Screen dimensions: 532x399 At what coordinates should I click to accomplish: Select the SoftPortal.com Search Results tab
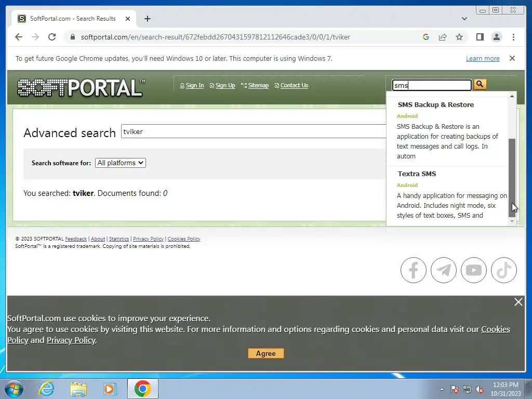pos(73,19)
